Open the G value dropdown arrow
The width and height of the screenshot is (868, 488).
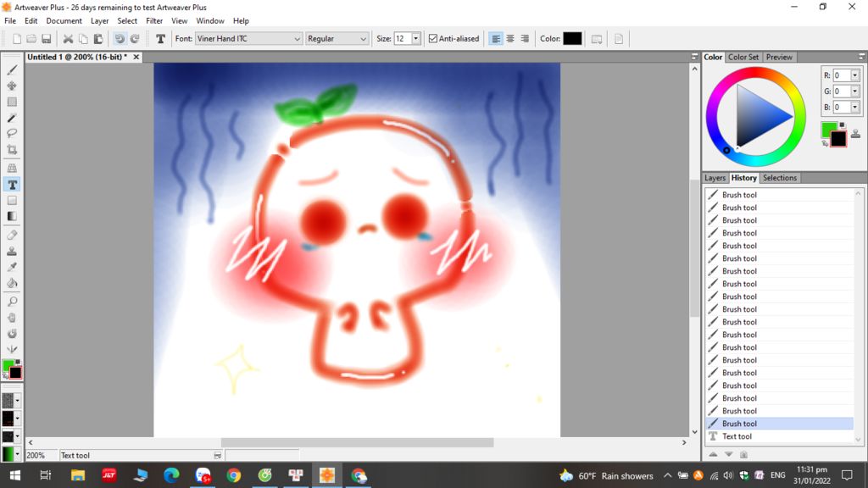pos(854,91)
